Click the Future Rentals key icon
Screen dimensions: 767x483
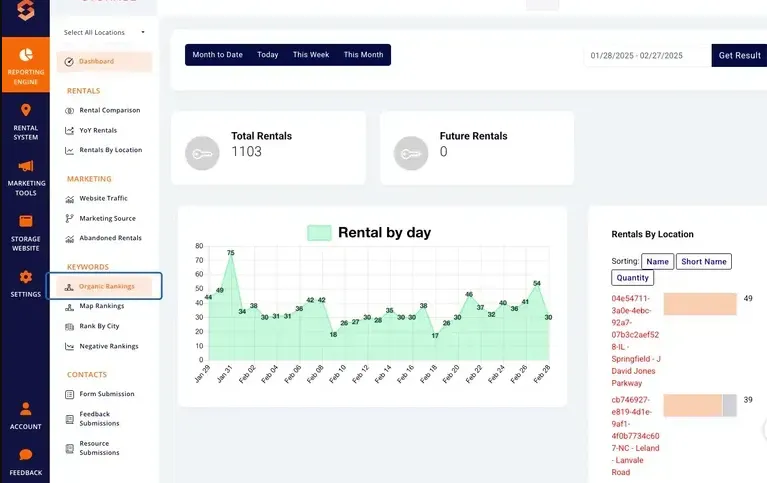click(411, 153)
